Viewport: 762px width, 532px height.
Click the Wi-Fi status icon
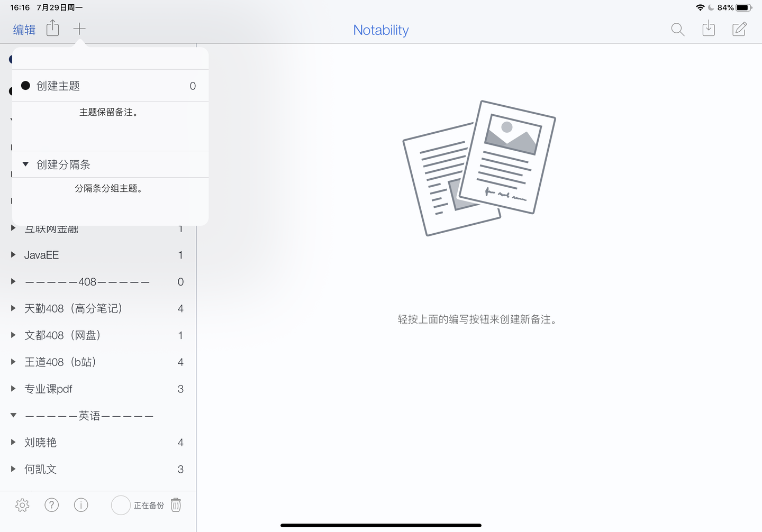[700, 7]
